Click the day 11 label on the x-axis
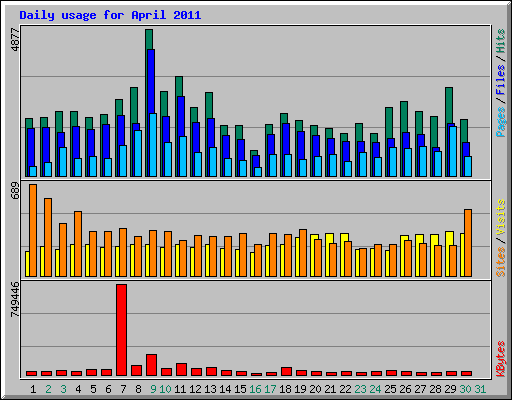 (180, 389)
